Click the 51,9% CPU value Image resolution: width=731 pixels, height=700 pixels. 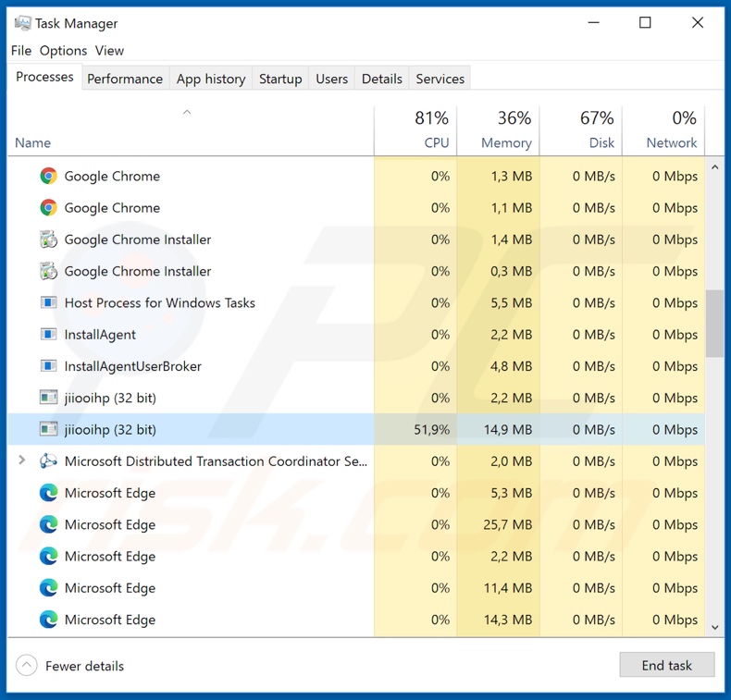click(x=432, y=429)
